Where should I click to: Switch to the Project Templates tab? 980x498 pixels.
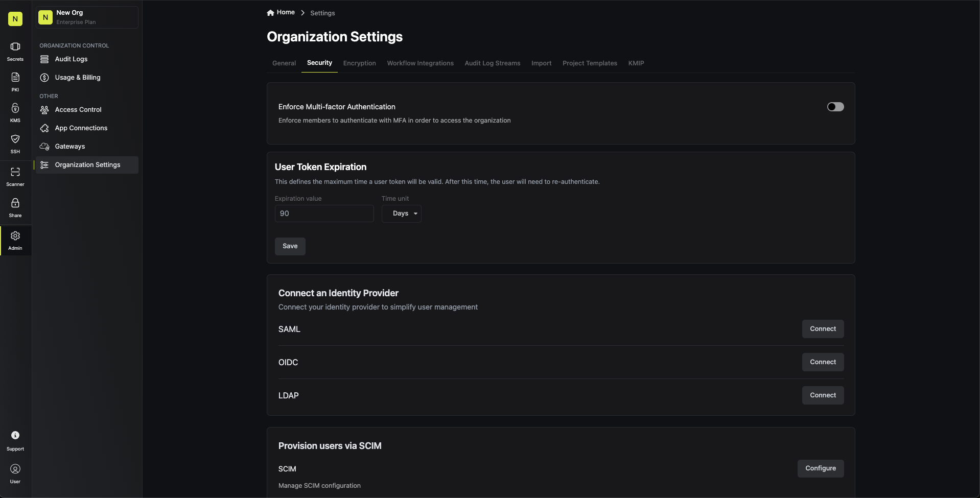click(590, 63)
